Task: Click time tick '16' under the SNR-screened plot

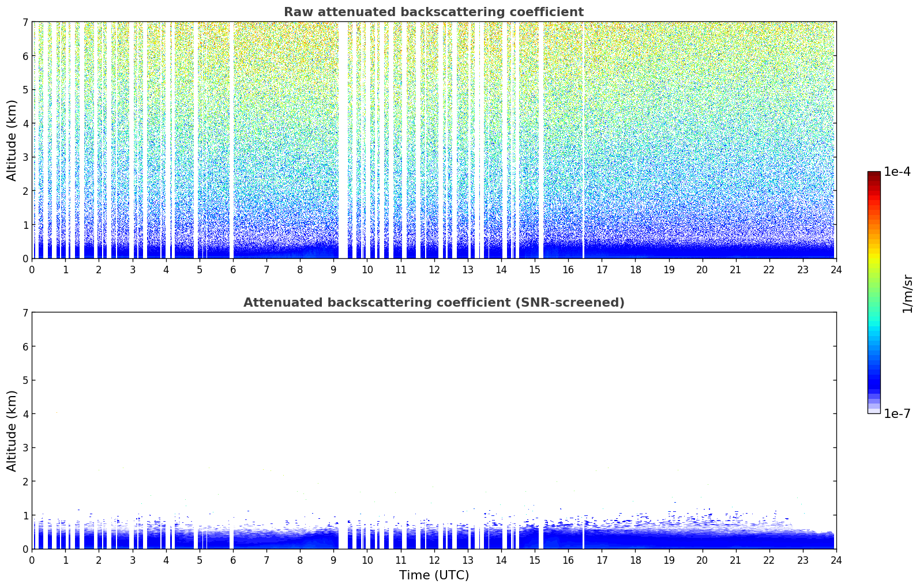Action: tap(568, 560)
